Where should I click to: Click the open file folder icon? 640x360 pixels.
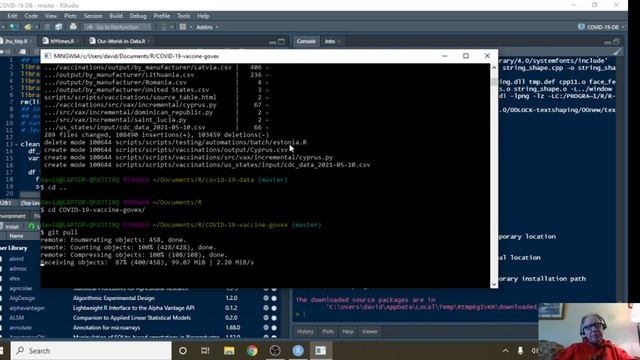(x=27, y=27)
